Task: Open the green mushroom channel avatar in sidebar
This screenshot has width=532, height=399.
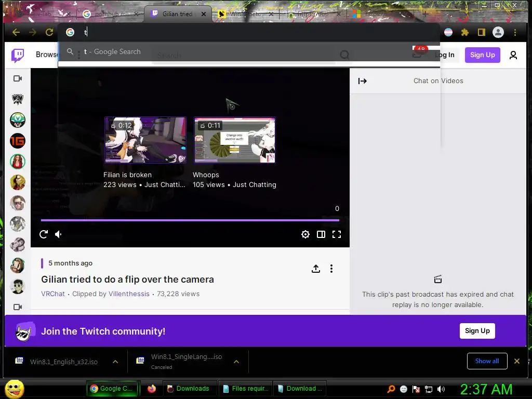Action: click(x=18, y=120)
